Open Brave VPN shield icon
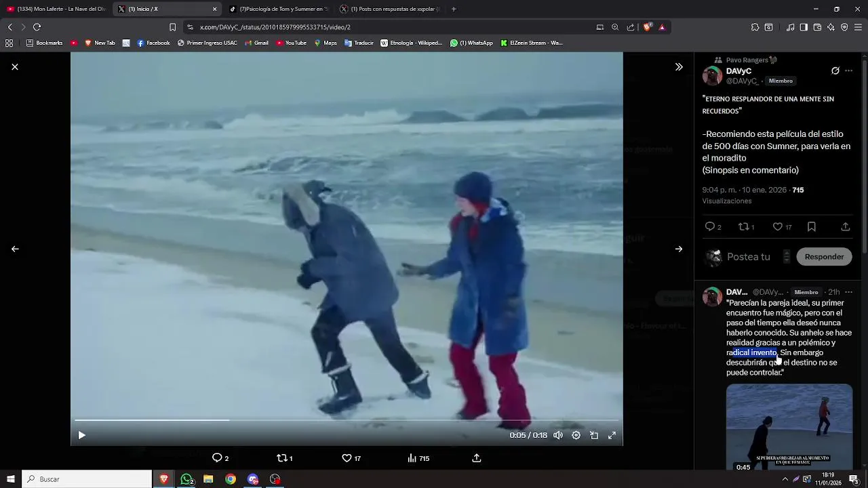 844,27
